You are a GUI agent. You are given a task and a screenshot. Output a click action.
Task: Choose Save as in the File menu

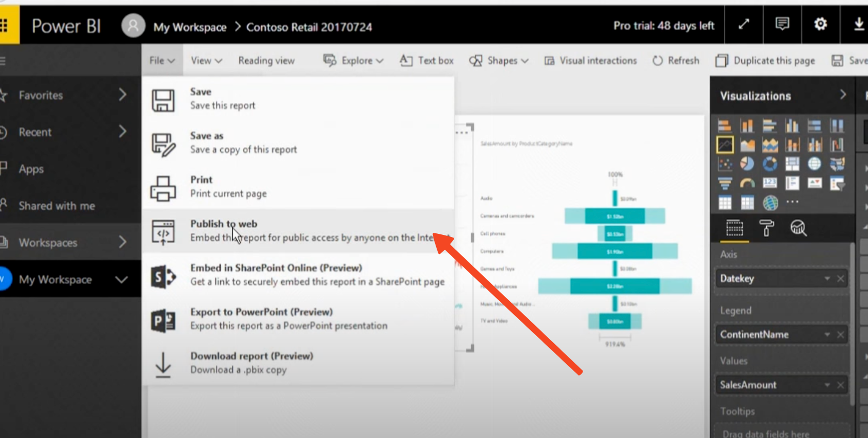click(298, 143)
